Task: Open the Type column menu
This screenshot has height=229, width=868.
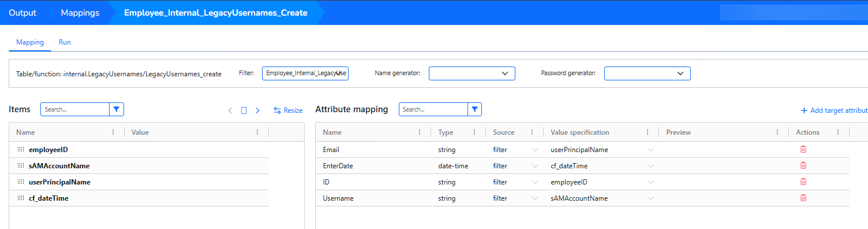Action: pyautogui.click(x=474, y=132)
